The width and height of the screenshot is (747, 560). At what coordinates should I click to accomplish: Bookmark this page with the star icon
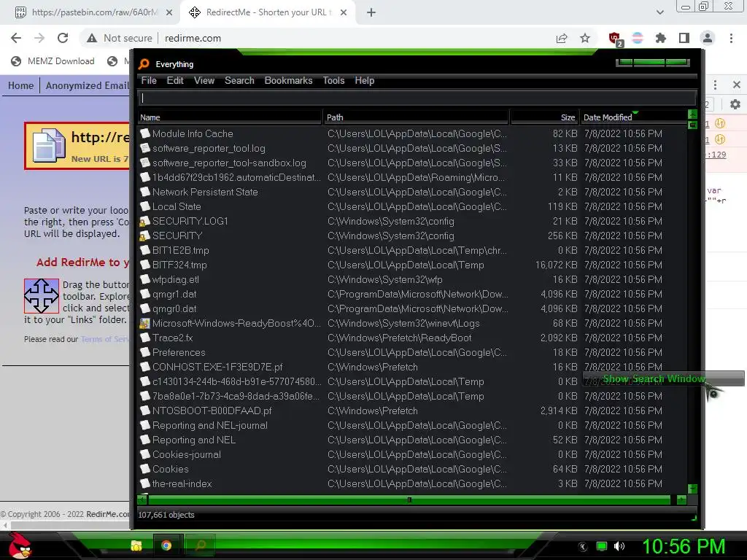coord(585,38)
